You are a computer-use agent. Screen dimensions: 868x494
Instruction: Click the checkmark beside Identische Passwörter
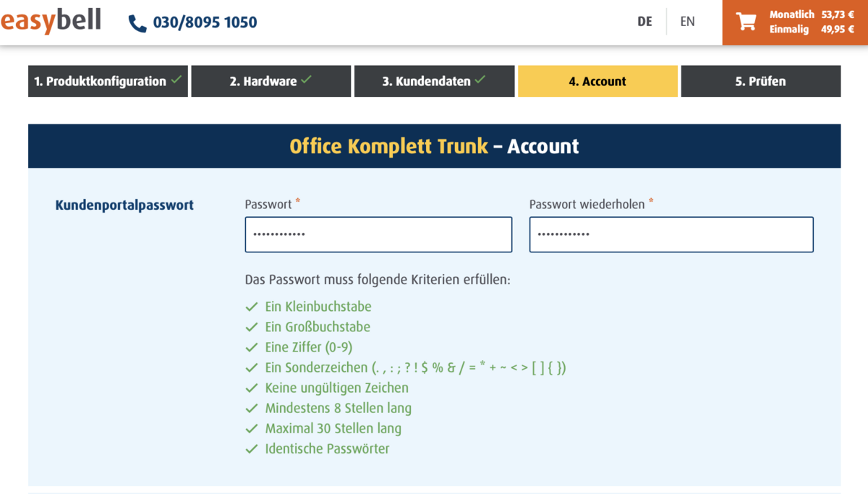point(252,448)
